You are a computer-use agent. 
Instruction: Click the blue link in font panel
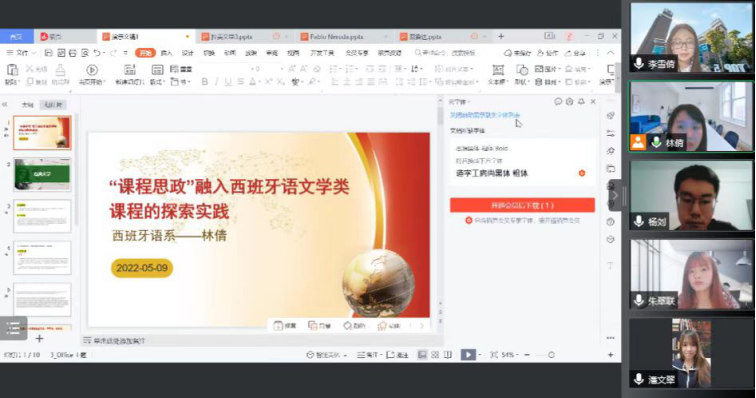click(x=485, y=115)
